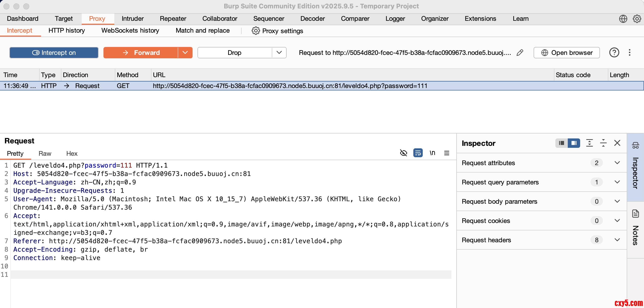644x308 pixels.
Task: Expand the Request headers section
Action: [x=617, y=240]
